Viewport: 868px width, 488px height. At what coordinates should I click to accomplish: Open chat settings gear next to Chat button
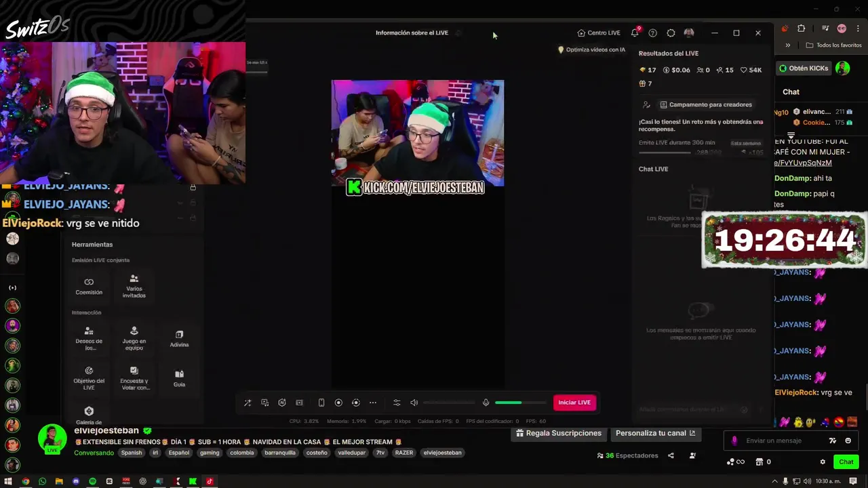(823, 462)
